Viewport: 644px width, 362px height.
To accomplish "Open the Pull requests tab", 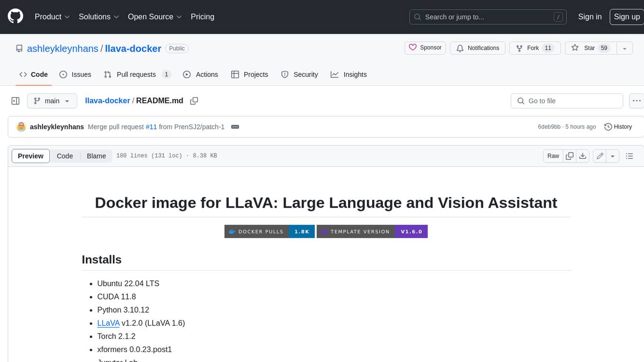I will click(x=136, y=74).
